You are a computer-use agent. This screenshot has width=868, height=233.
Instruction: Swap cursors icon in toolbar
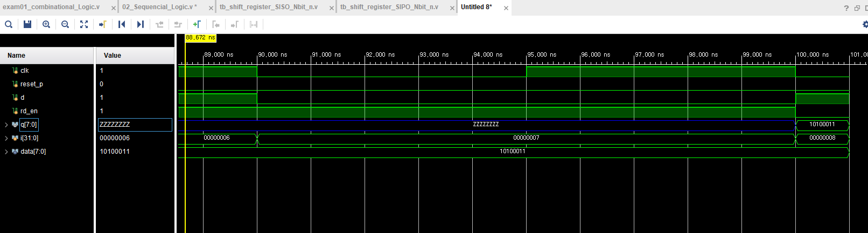(x=254, y=24)
